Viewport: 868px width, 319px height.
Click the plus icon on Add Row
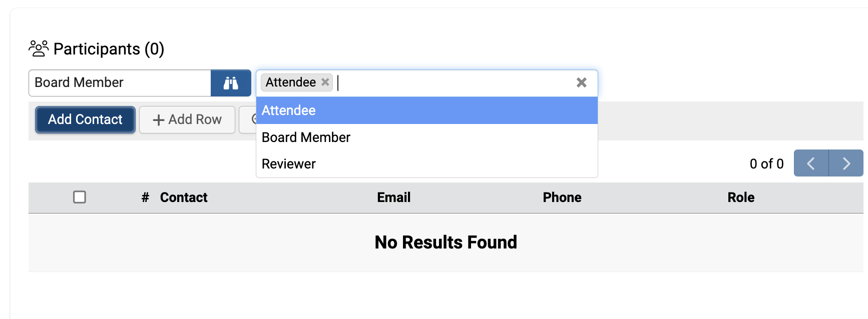(x=159, y=120)
